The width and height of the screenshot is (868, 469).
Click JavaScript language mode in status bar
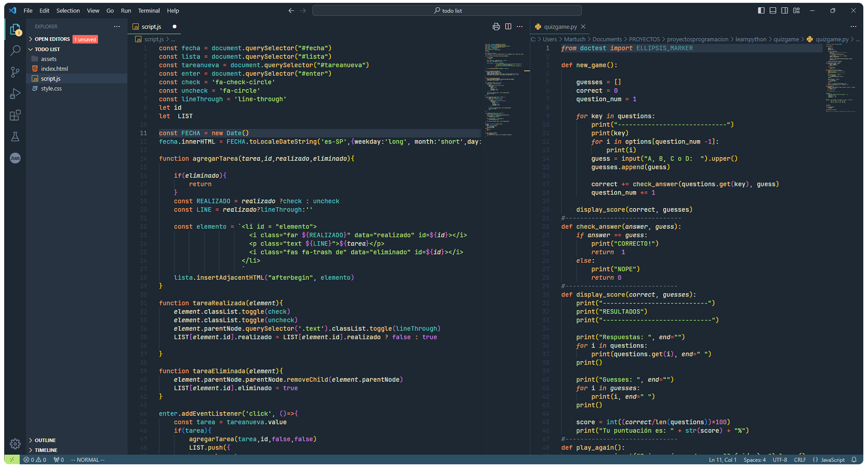(x=832, y=460)
